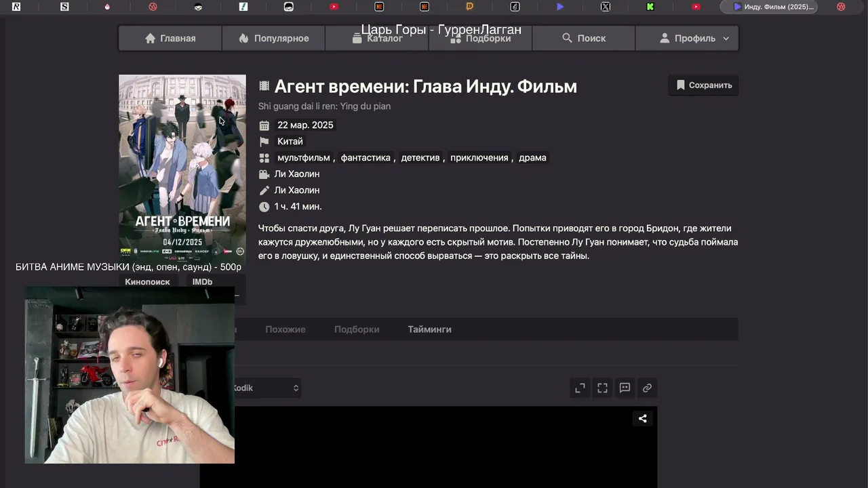Switch to the blue play-triangle browser tab
Screen dimensions: 868x488
560,7
